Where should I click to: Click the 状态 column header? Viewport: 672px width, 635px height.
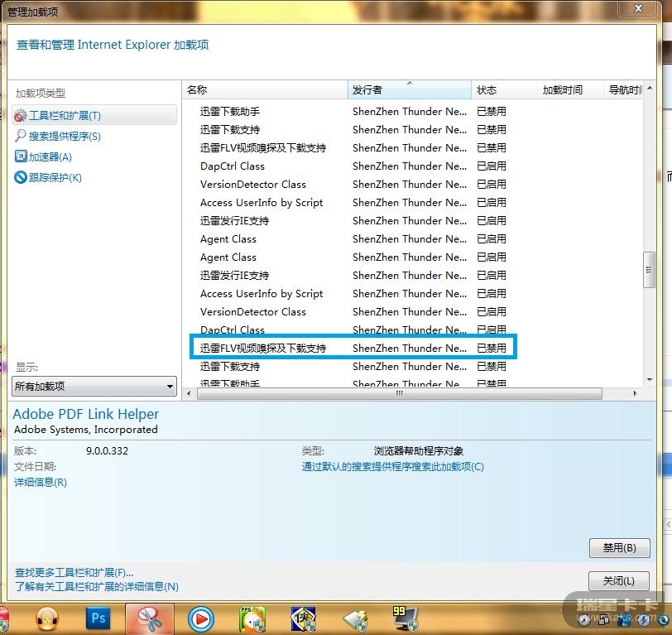pos(505,90)
